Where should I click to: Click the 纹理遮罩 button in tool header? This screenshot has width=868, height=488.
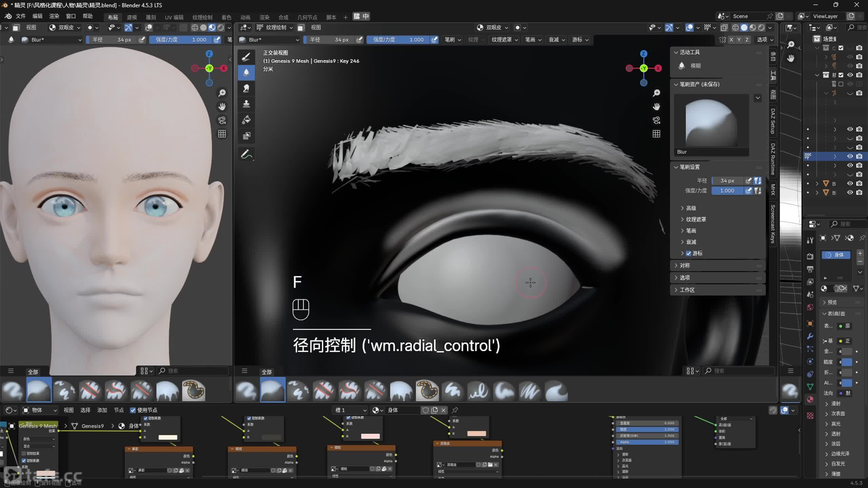pos(504,40)
